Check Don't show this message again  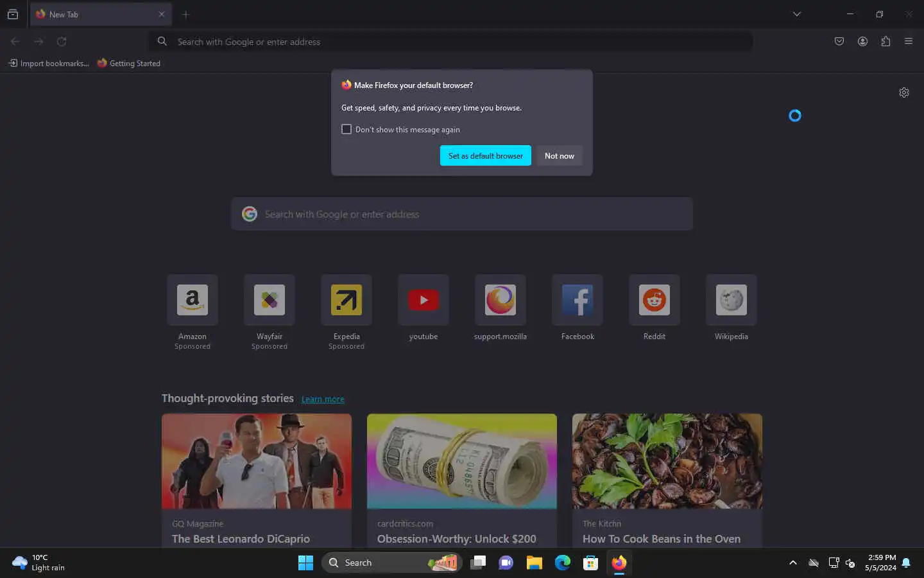(x=346, y=129)
